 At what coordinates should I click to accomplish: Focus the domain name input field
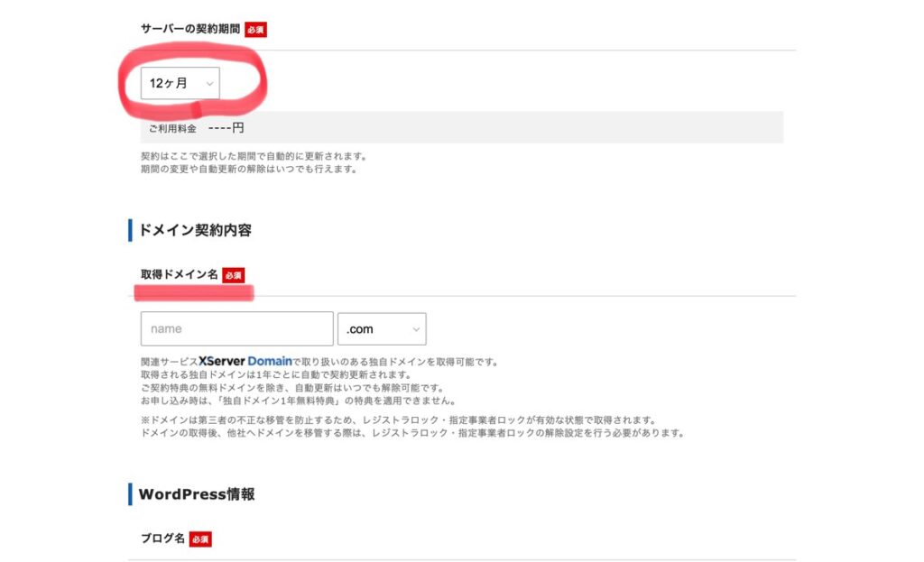pos(236,329)
